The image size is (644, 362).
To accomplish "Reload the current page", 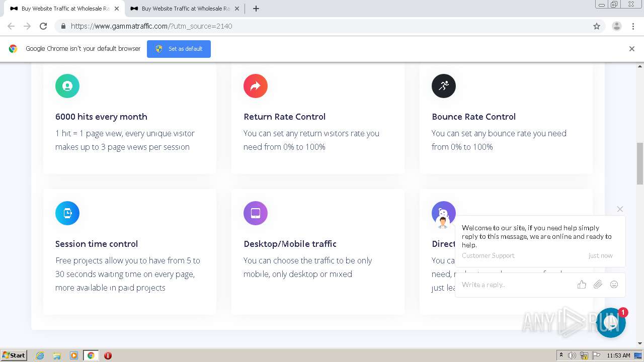I will pos(43,26).
